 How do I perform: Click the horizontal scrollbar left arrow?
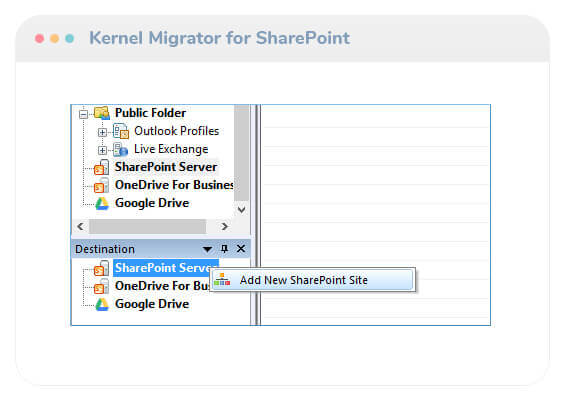[80, 226]
